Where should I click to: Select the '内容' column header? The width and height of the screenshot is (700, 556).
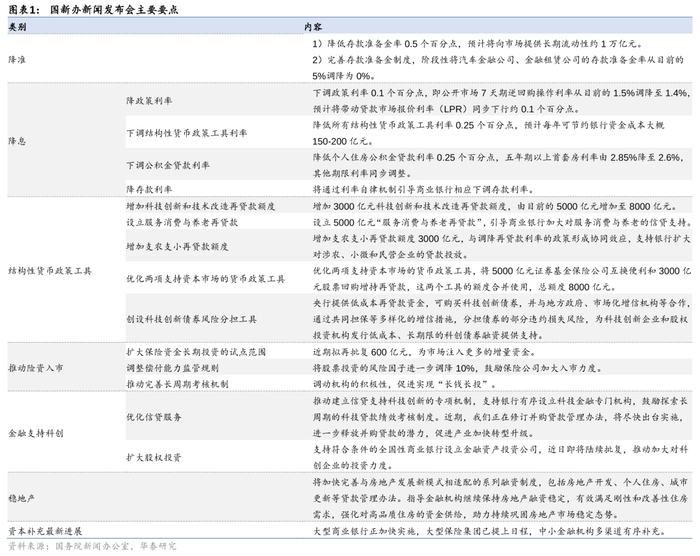coord(312,28)
